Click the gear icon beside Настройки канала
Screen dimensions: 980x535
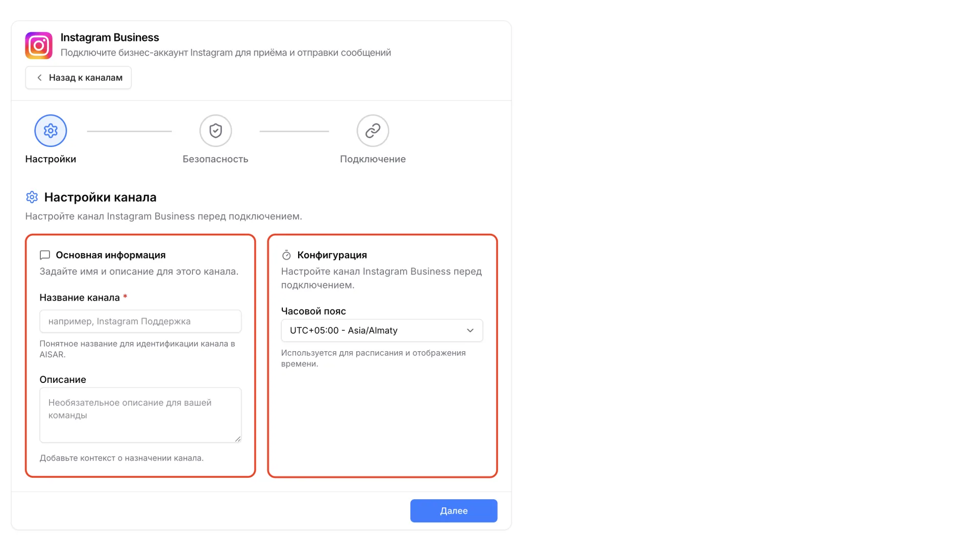click(x=32, y=197)
